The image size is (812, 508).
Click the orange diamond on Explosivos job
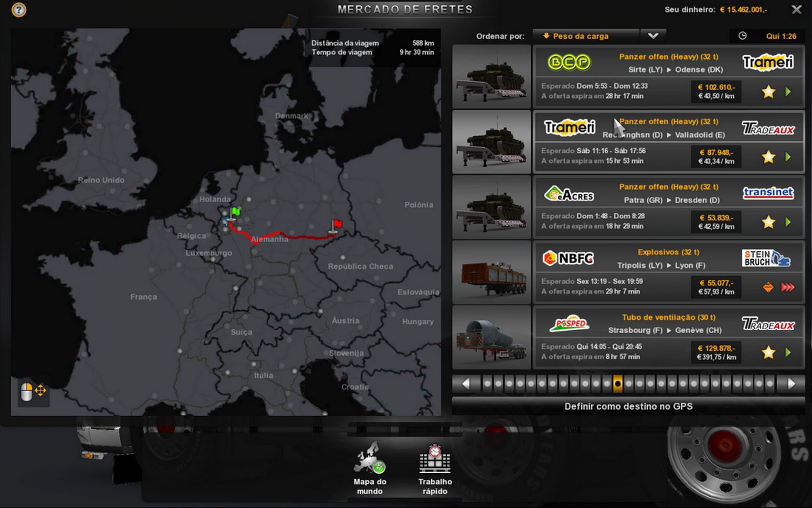click(768, 287)
